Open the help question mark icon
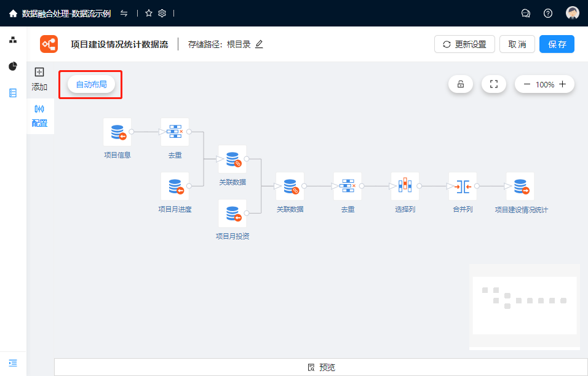Screen dimensions: 588x376 (548, 13)
